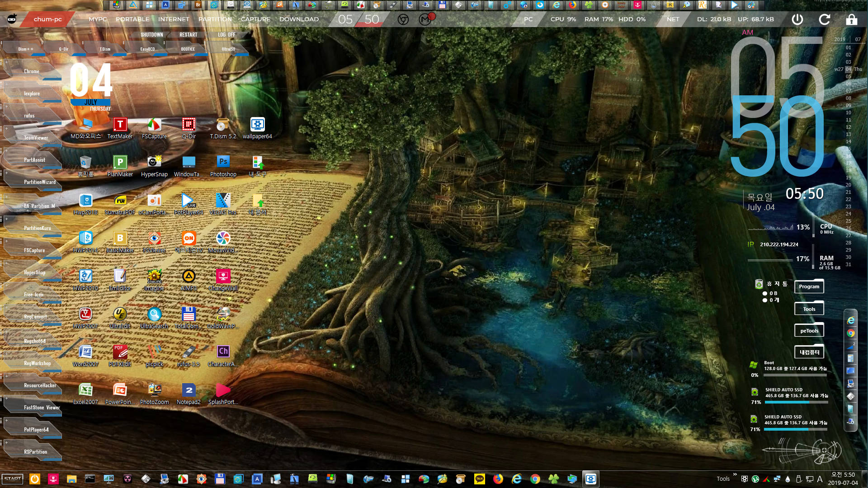
Task: Open PlanMaker on the desktop
Action: pos(120,166)
